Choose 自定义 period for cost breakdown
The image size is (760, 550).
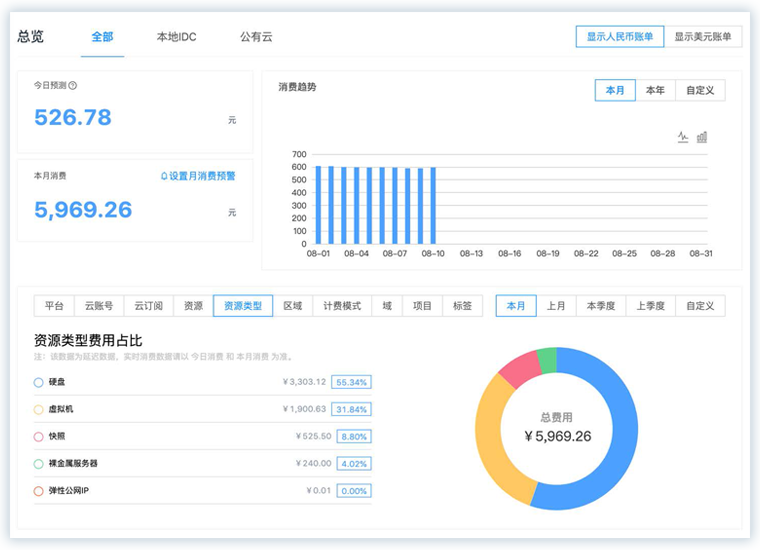[700, 306]
